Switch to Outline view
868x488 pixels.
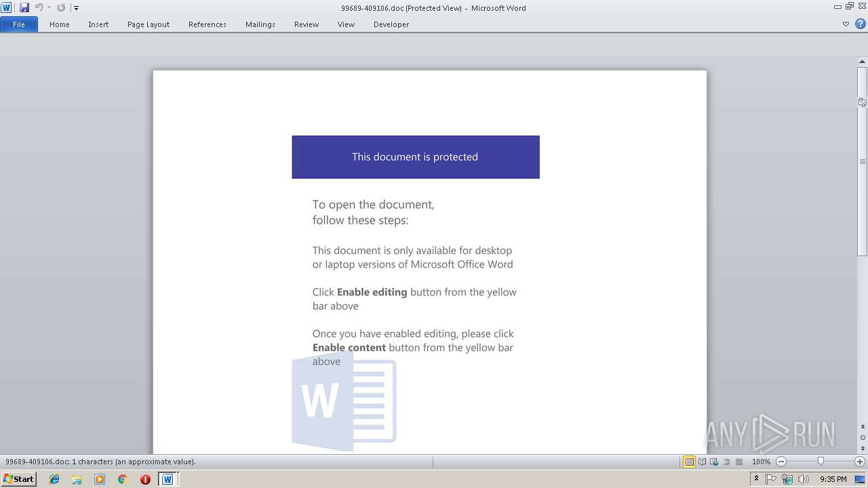click(x=726, y=462)
